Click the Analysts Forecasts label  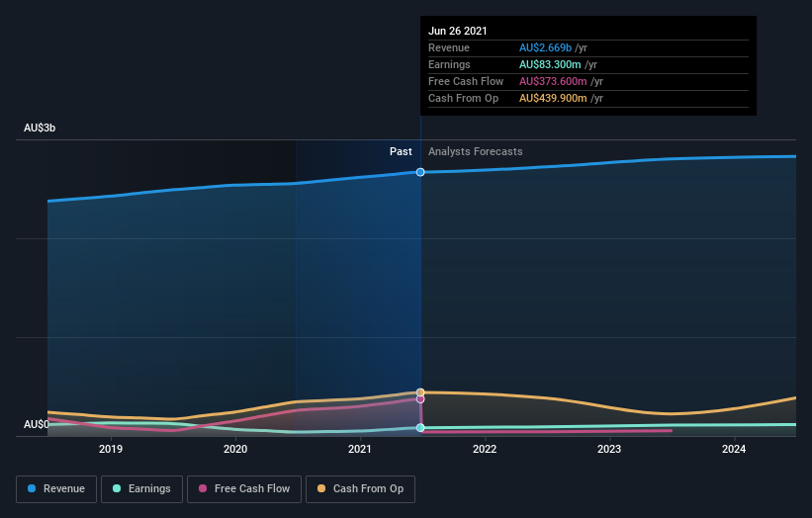click(x=476, y=151)
